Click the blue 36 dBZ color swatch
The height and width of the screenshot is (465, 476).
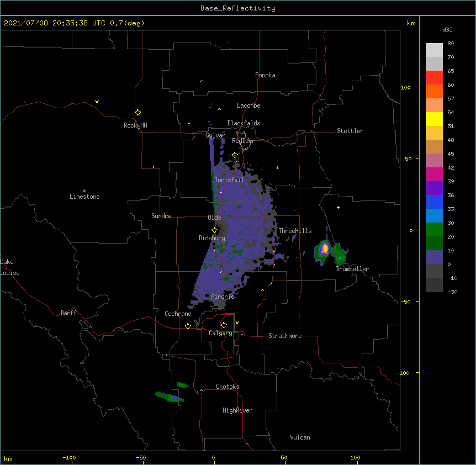[434, 202]
